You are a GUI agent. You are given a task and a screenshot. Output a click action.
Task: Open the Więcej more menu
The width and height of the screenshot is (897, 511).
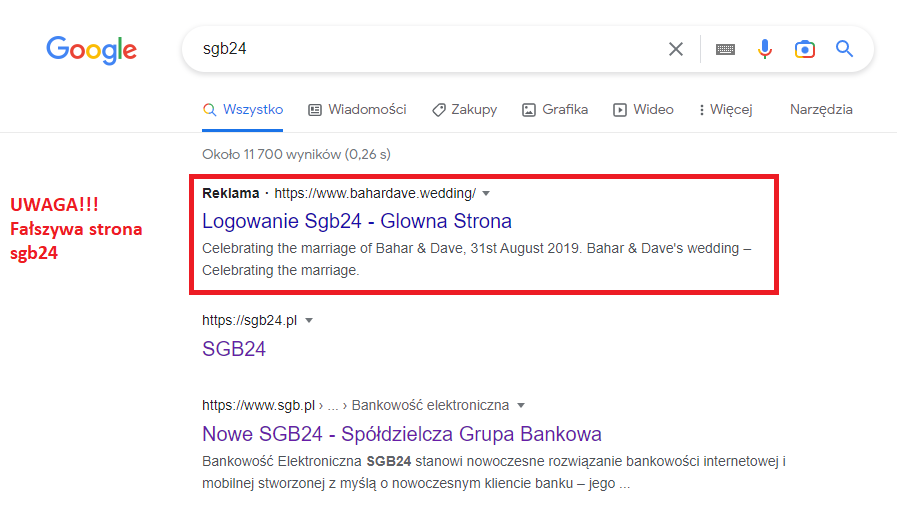pyautogui.click(x=725, y=109)
